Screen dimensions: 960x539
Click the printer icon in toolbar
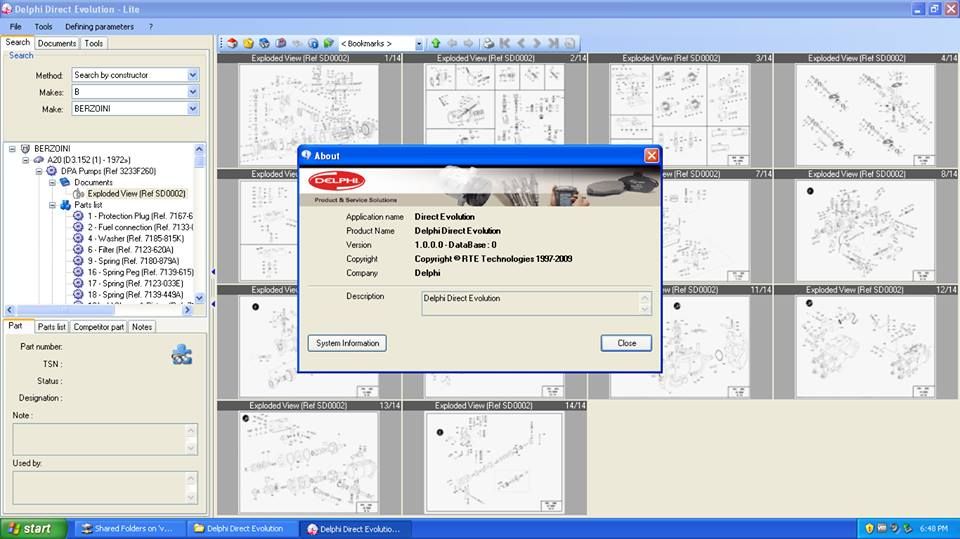488,43
